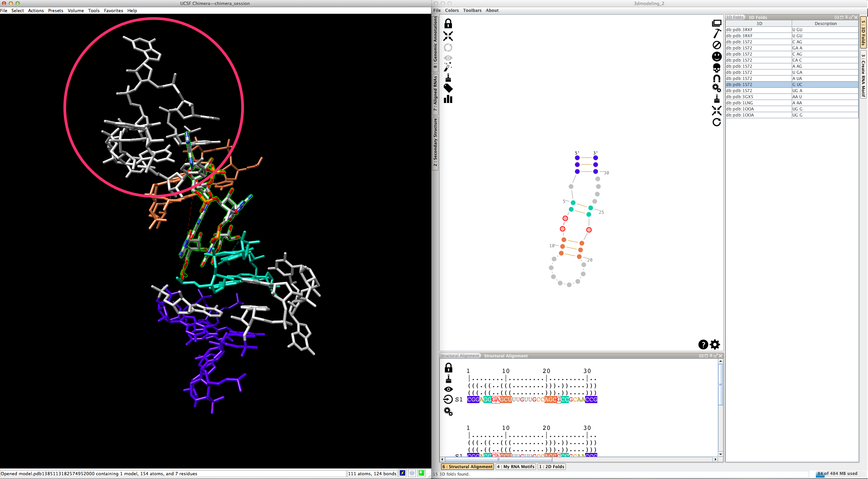
Task: Click the skull icon
Action: pos(717,68)
